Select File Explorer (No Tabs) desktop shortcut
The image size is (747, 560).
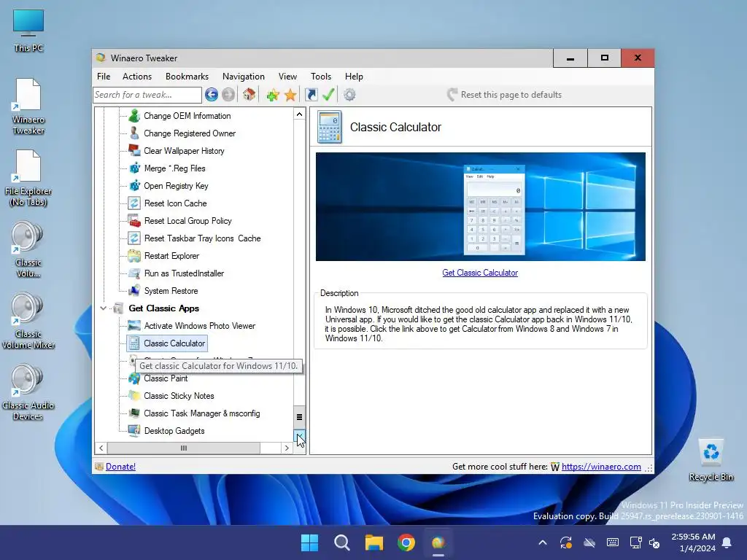pos(28,179)
